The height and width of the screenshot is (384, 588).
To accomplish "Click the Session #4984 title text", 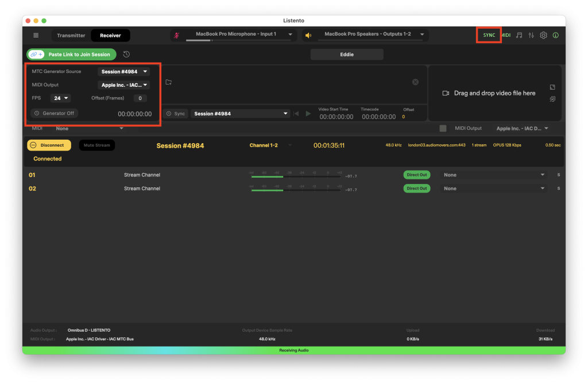I will [x=180, y=145].
